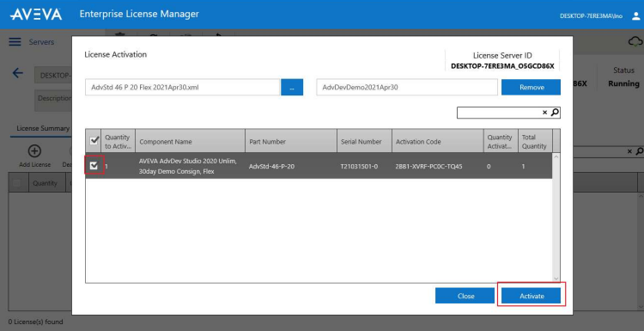Click the license grid scroll-down arrow
The width and height of the screenshot is (644, 331).
coord(556,279)
